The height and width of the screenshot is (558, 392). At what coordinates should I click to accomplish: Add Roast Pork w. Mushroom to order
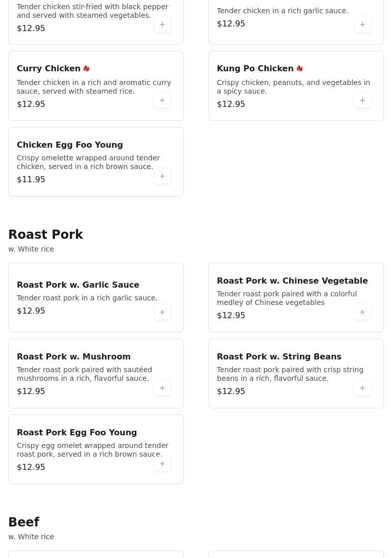(162, 388)
